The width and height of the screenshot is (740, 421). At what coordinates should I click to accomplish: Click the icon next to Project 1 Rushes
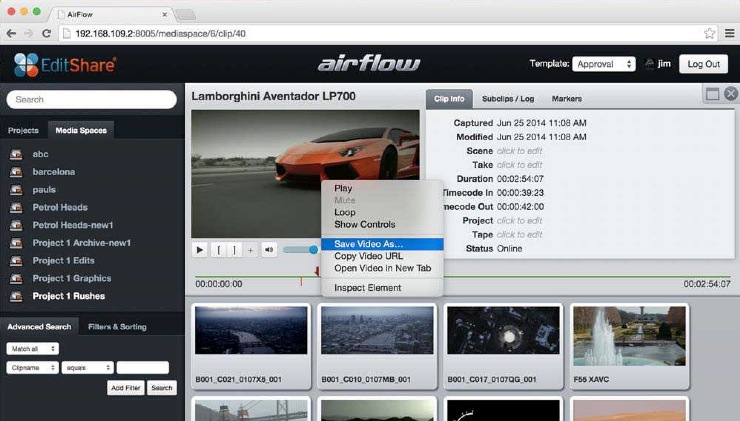pos(16,296)
